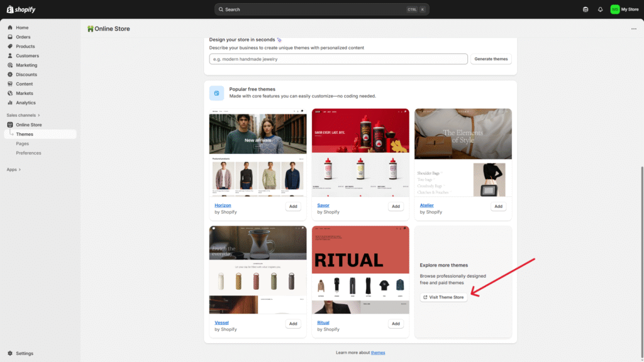Click the Savor theme preview thumbnail
Viewport: 644px width, 362px height.
pyautogui.click(x=360, y=152)
